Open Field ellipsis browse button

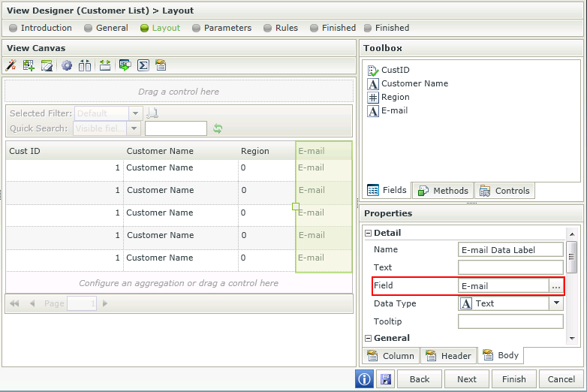tap(556, 286)
